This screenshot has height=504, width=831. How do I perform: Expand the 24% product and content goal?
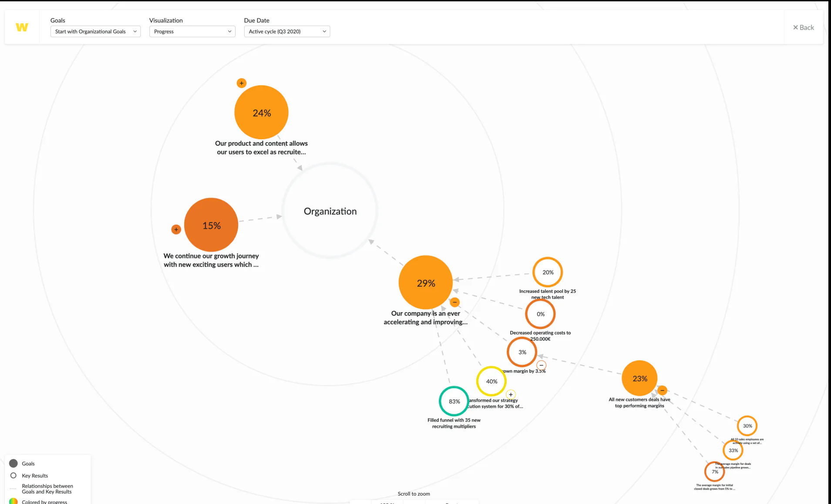[x=242, y=83]
